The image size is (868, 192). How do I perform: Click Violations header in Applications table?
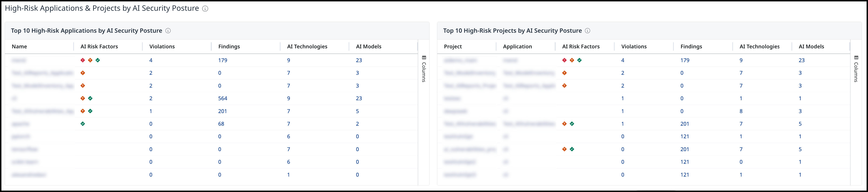pyautogui.click(x=162, y=46)
